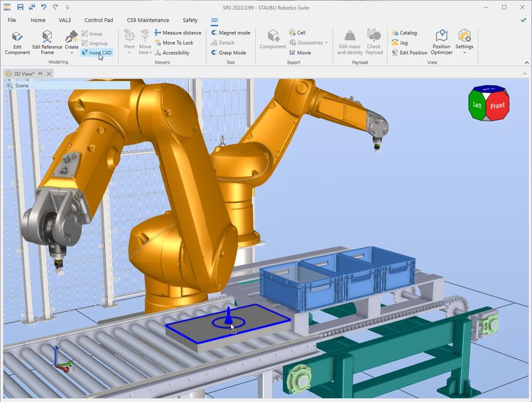Open Edit mass and density
The height and width of the screenshot is (402, 532).
coord(350,43)
